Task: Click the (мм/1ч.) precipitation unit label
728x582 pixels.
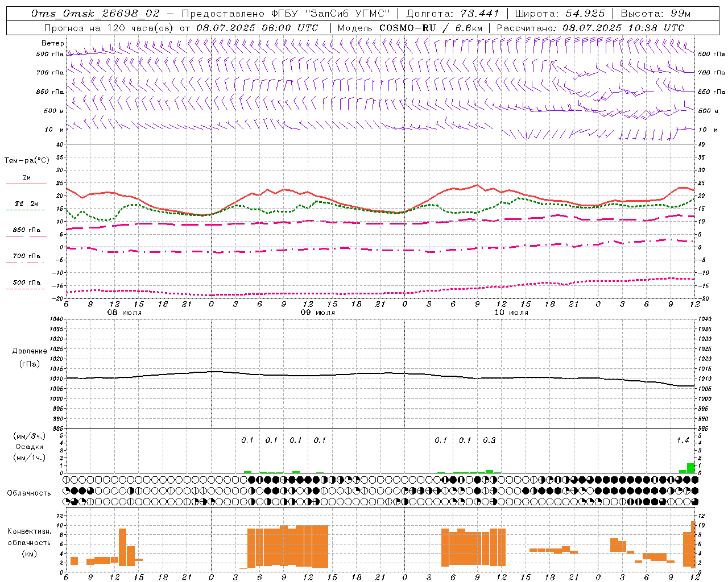Action: 28,458
